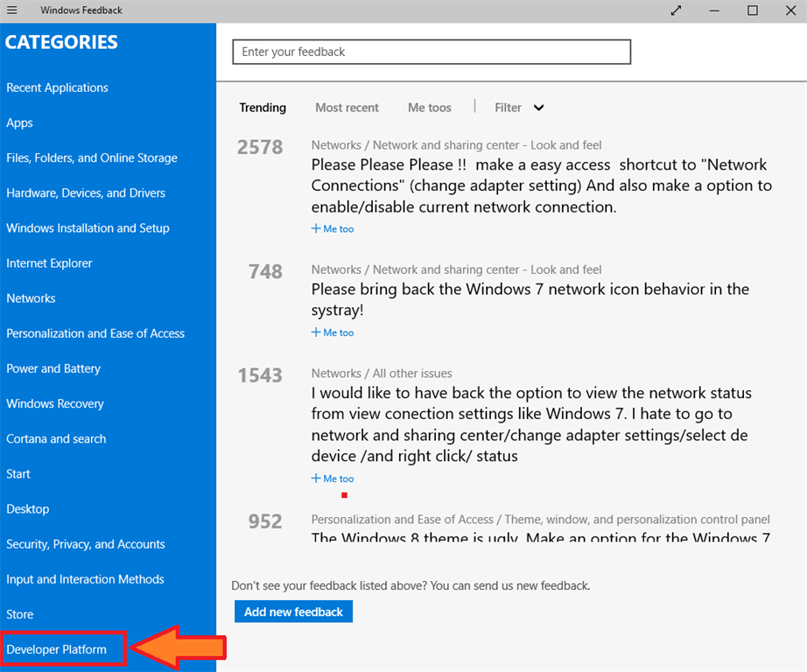
Task: Open Security, Privacy, and Accounts category
Action: tap(86, 544)
